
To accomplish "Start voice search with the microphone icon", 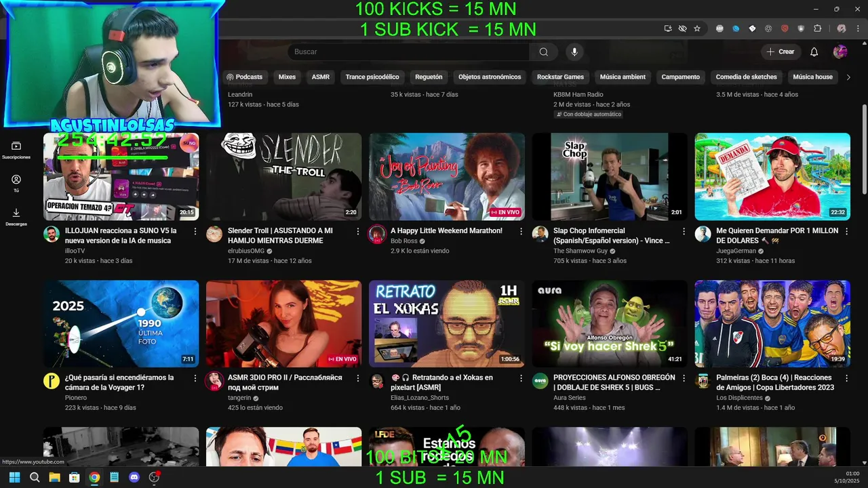I will (574, 52).
